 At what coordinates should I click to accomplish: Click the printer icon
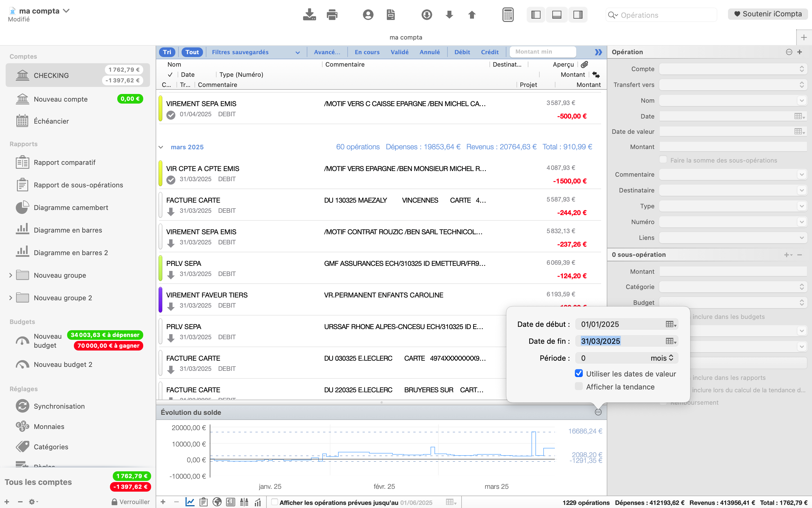[x=332, y=14]
